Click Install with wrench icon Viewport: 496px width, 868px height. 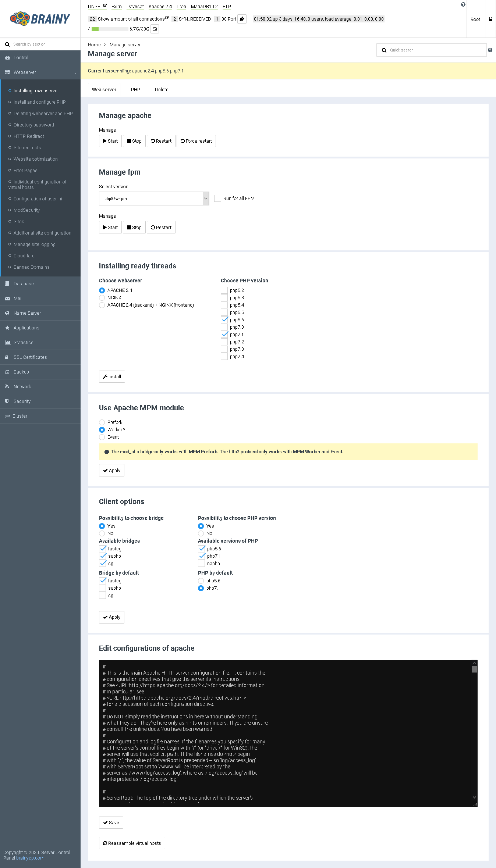click(x=112, y=377)
